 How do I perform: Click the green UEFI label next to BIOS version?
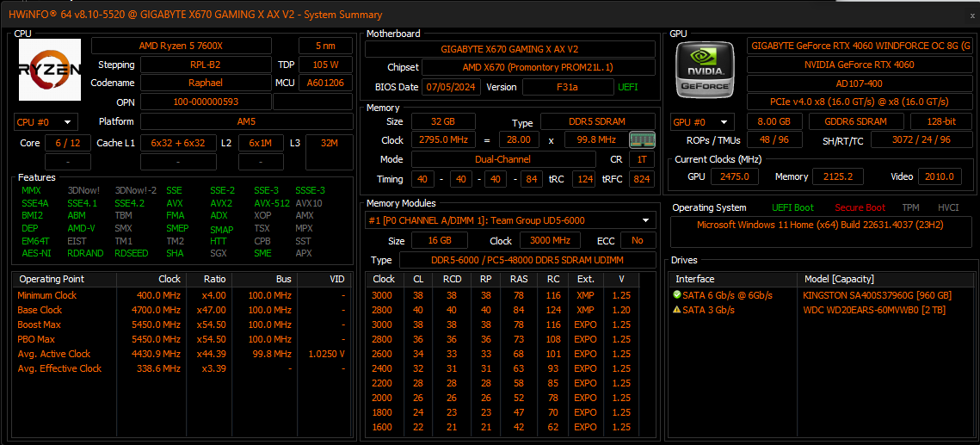(x=627, y=87)
